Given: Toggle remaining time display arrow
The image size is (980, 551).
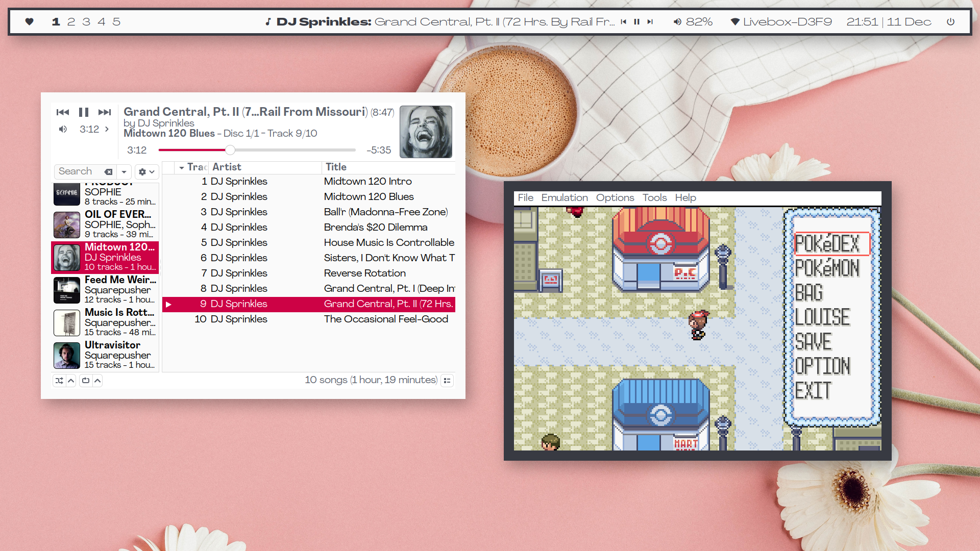Looking at the screenshot, I should pos(107,129).
